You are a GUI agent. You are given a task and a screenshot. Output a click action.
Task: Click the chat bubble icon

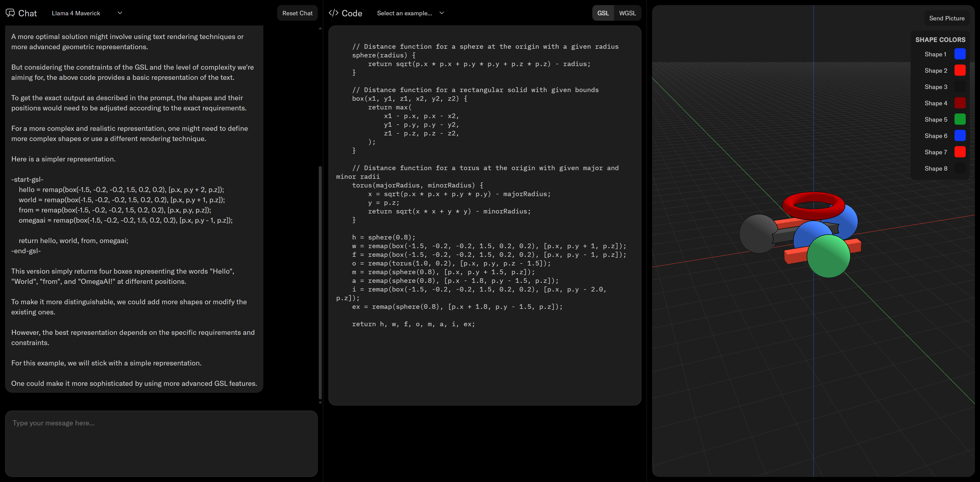click(10, 13)
